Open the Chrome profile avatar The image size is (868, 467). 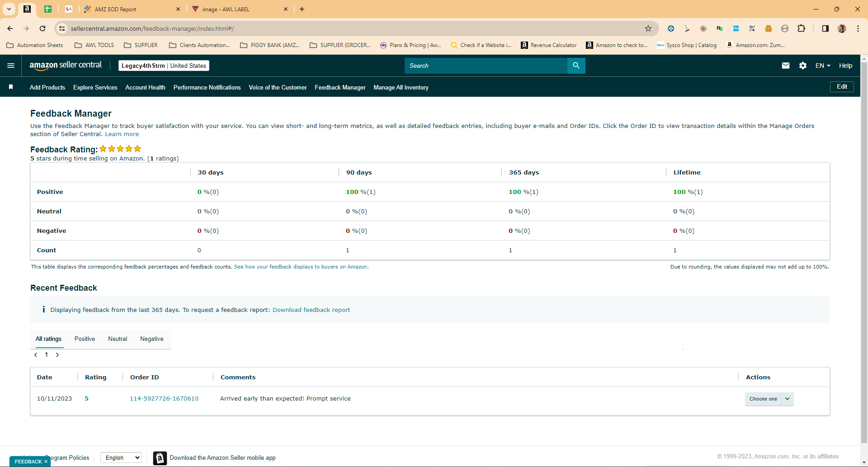point(842,28)
